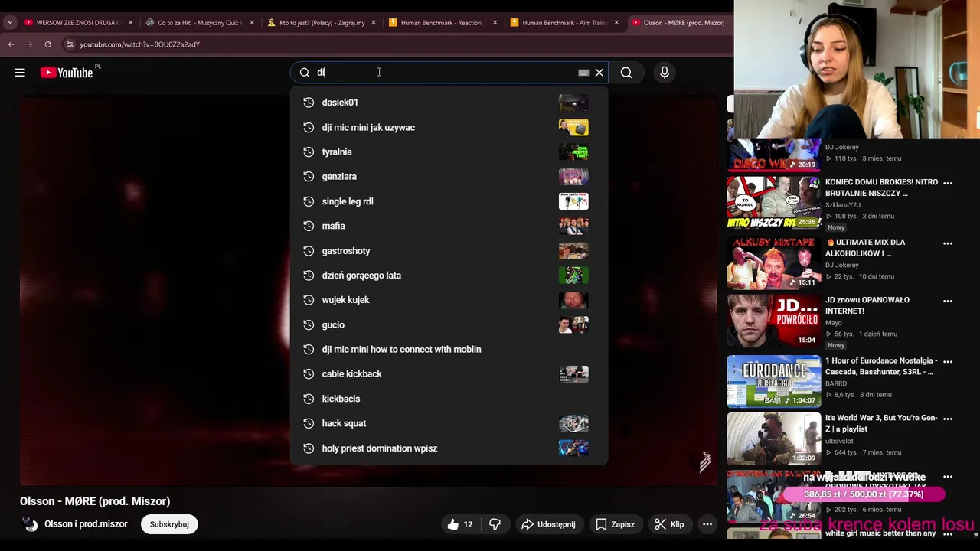Click the thumbnail next to dasiek01 suggestion
The image size is (980, 551).
573,103
